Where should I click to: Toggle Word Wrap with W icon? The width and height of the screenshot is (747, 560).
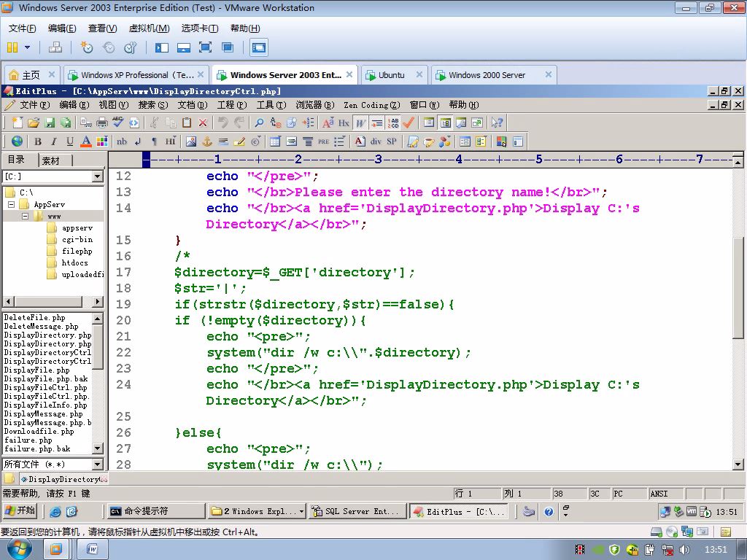click(x=360, y=122)
